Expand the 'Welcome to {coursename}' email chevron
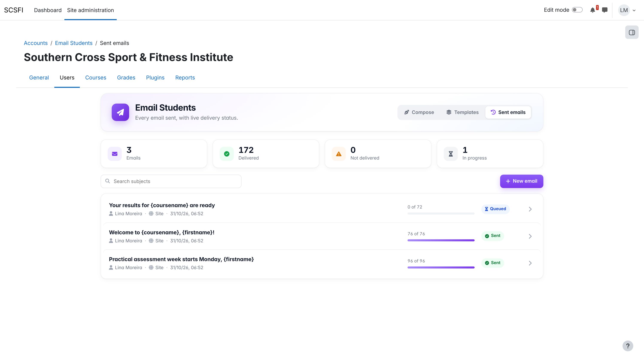Image resolution: width=644 pixels, height=362 pixels. (530, 236)
